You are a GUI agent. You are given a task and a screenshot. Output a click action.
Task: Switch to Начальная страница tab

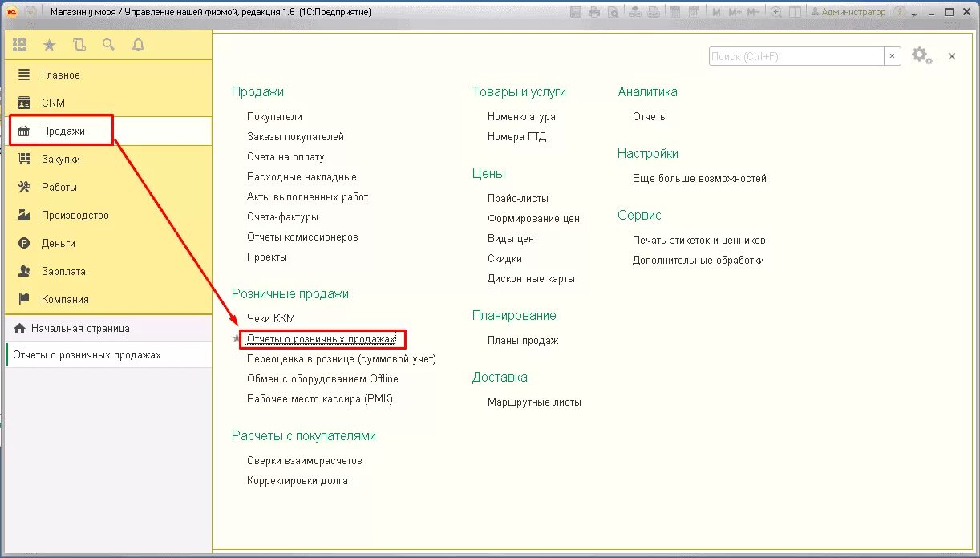coord(109,328)
